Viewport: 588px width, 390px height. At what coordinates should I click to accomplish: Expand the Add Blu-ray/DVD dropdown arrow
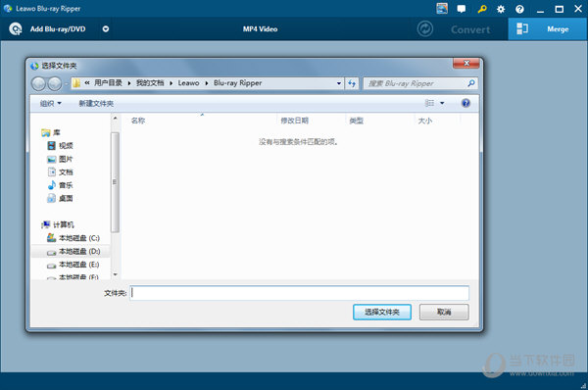(x=106, y=28)
